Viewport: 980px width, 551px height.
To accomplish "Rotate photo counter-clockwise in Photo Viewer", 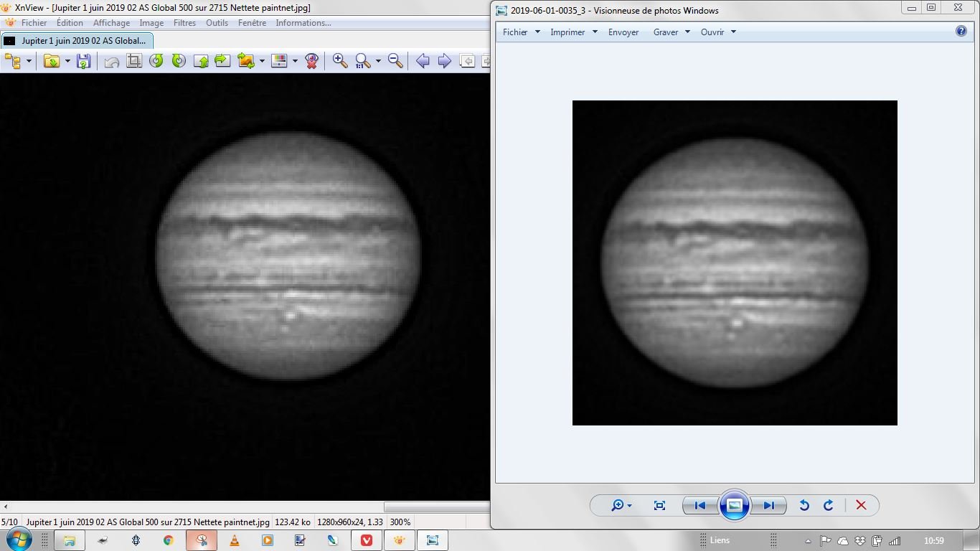I will (x=804, y=506).
